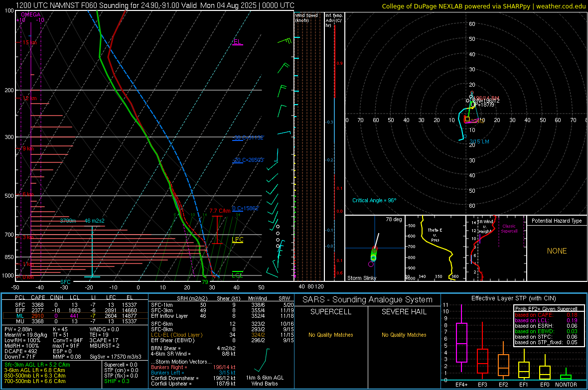588x390 pixels.
Task: Select the orange LCL-EL (Cloud Layer) row
Action: click(x=222, y=335)
